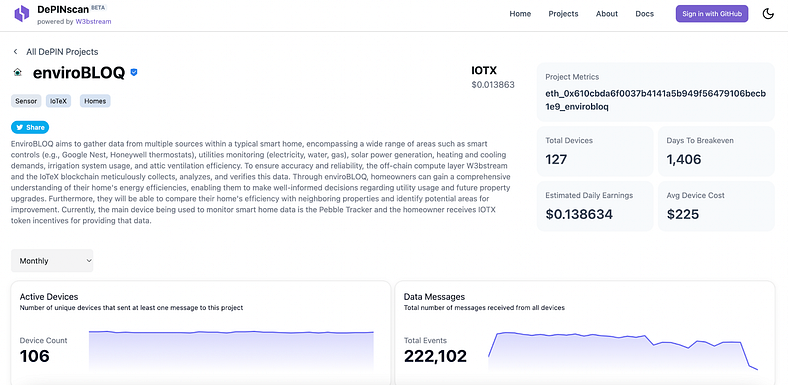788x385 pixels.
Task: Click the DePINscan logo icon
Action: [x=21, y=14]
